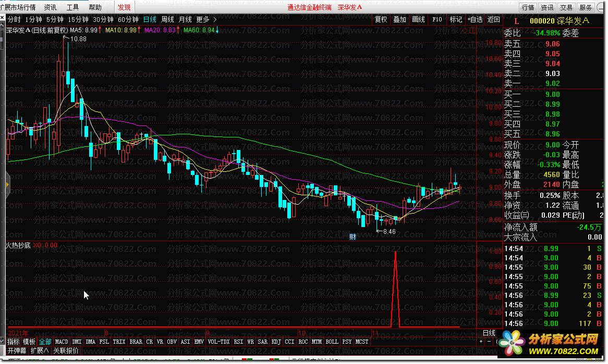The width and height of the screenshot is (608, 364).
Task: Click the 服务 button at top right
Action: pyautogui.click(x=586, y=7)
